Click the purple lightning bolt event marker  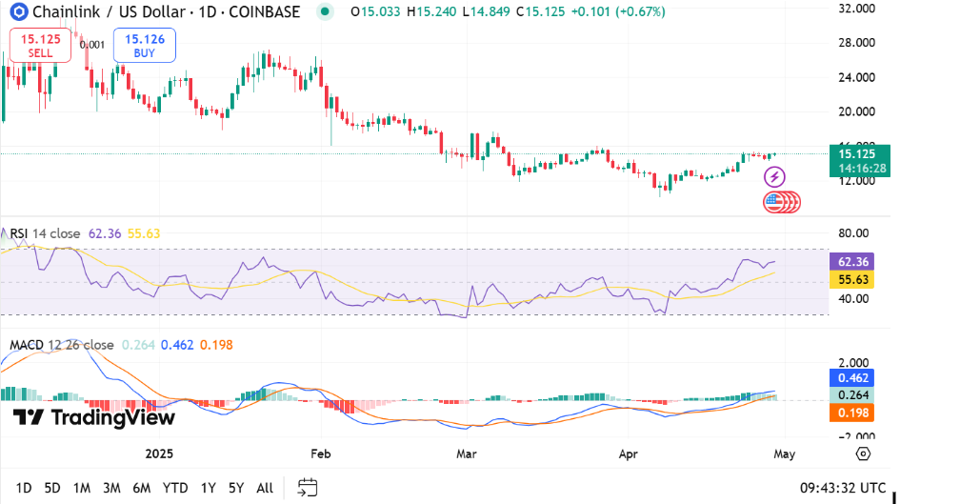pyautogui.click(x=775, y=177)
